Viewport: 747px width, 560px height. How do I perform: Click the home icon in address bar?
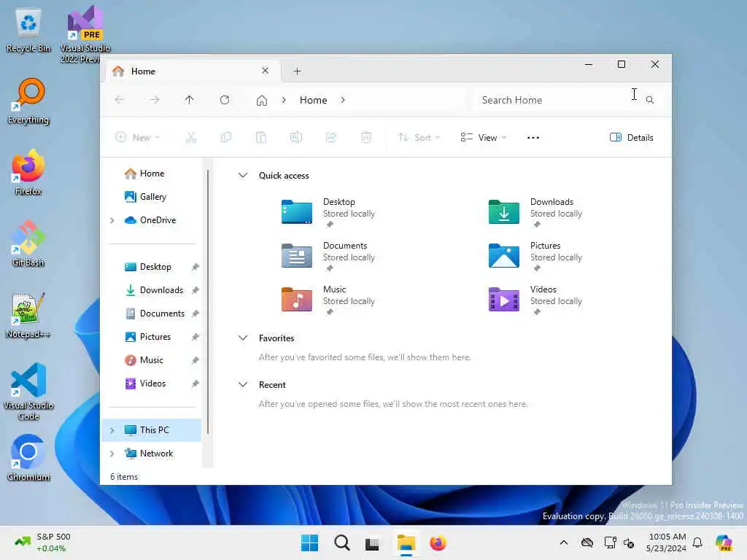pos(262,100)
